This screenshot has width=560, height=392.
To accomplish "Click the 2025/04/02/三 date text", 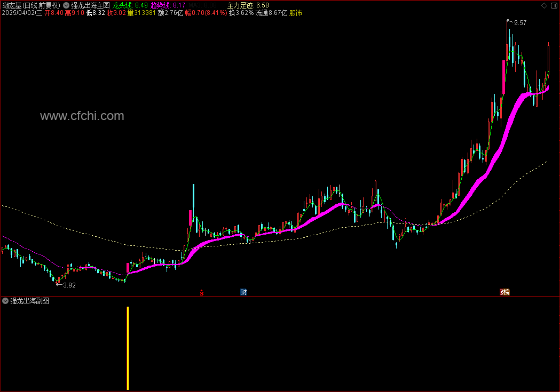I will [22, 13].
